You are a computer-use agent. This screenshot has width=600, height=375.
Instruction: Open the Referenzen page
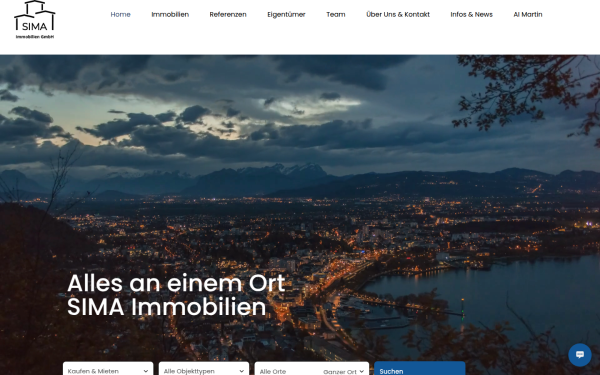tap(228, 15)
